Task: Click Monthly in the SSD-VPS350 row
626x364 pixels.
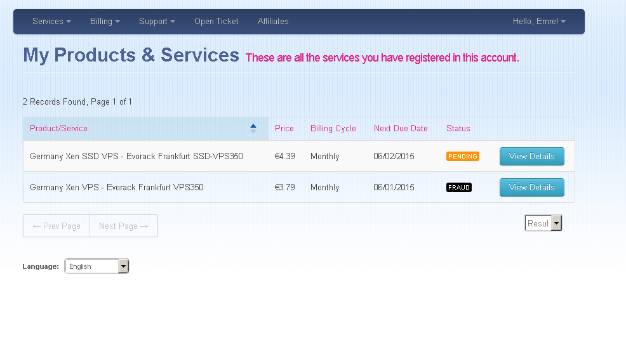Action: tap(324, 156)
